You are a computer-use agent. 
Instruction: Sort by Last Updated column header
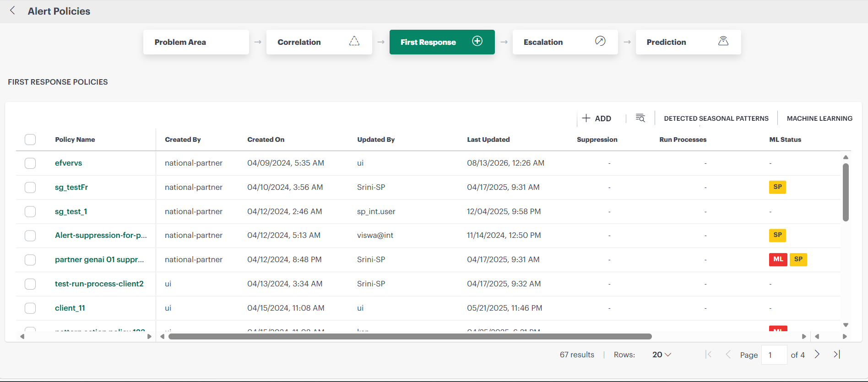click(x=488, y=140)
